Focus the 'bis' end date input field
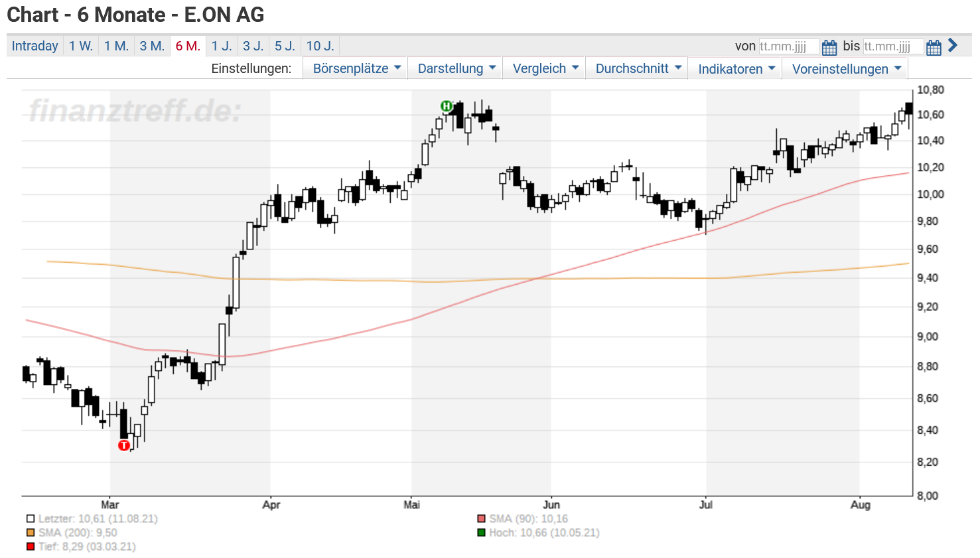The image size is (980, 558). (x=893, y=46)
